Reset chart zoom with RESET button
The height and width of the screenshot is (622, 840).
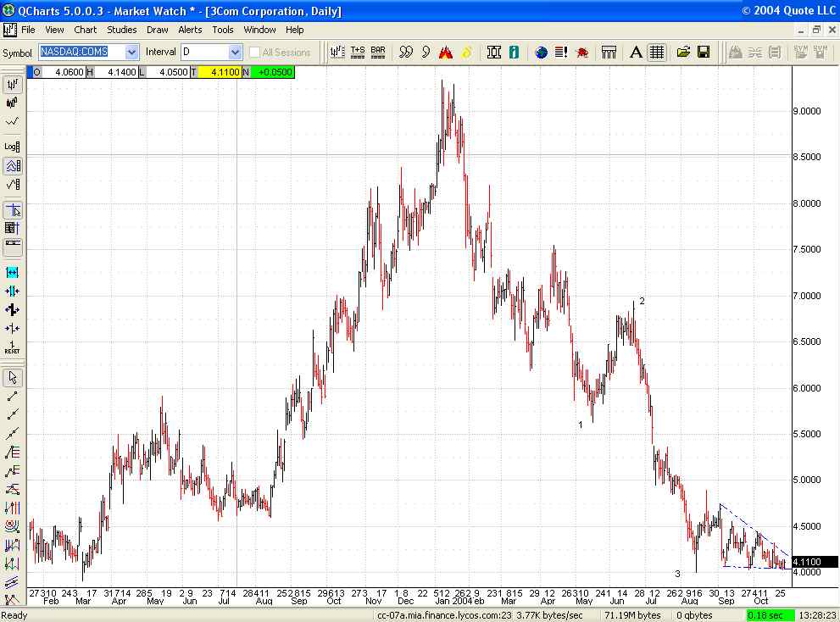click(x=12, y=347)
